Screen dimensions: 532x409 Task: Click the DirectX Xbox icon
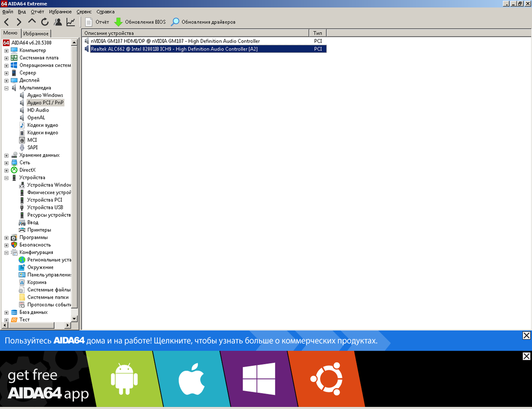click(x=14, y=170)
